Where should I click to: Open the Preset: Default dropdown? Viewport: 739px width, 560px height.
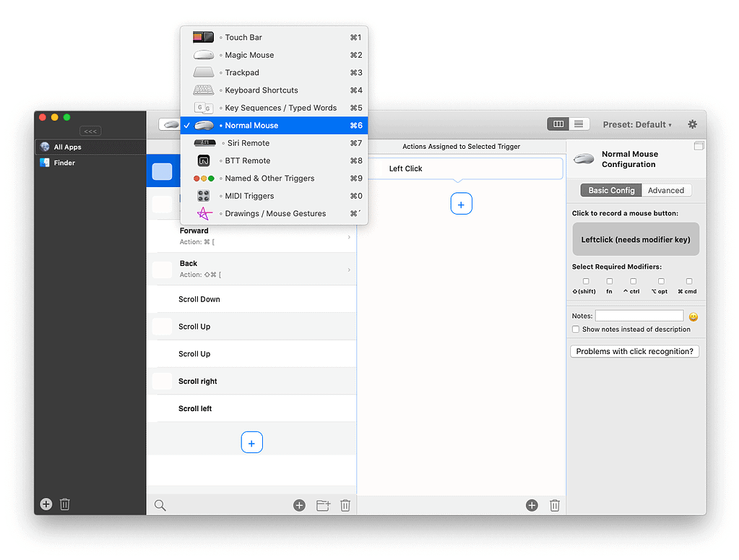click(x=637, y=124)
